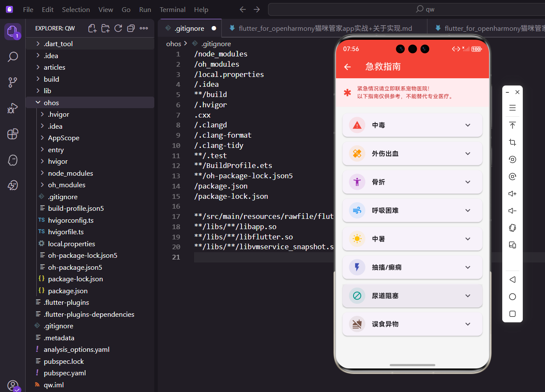Expand the 骨折 card
The width and height of the screenshot is (545, 392).
click(412, 182)
